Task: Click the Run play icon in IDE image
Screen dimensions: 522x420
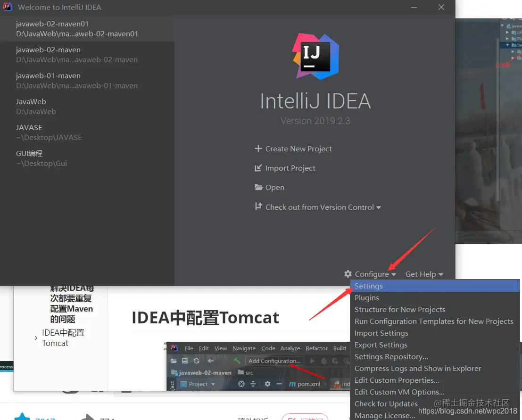Action: click(x=312, y=361)
